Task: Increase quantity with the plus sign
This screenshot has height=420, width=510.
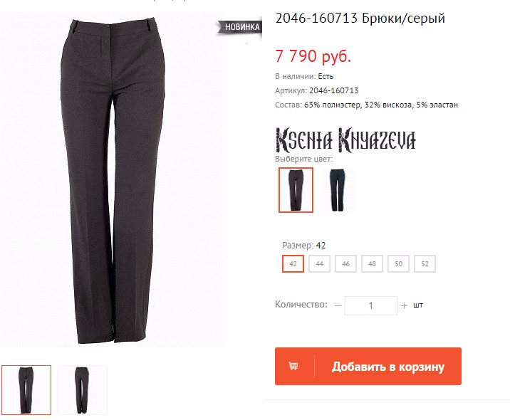Action: pyautogui.click(x=404, y=305)
